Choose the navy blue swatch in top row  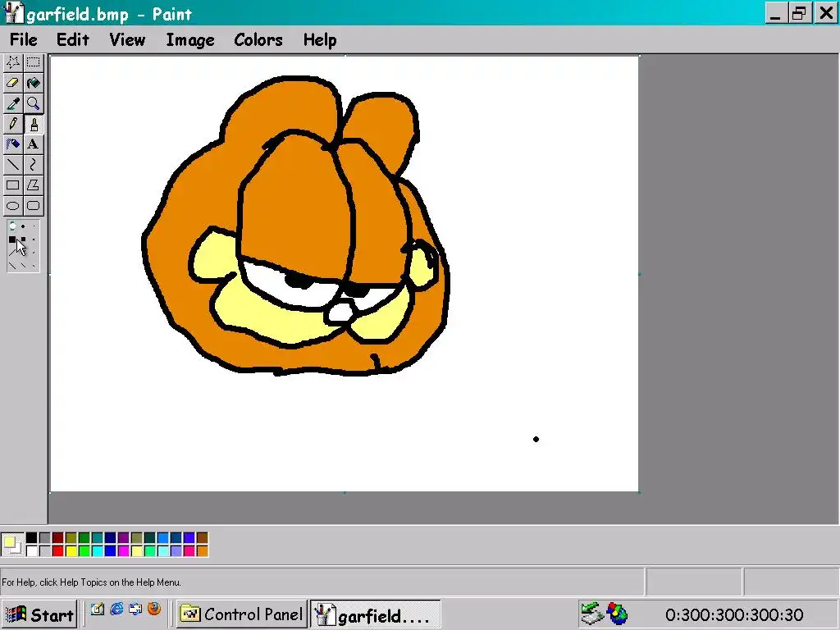coord(111,538)
